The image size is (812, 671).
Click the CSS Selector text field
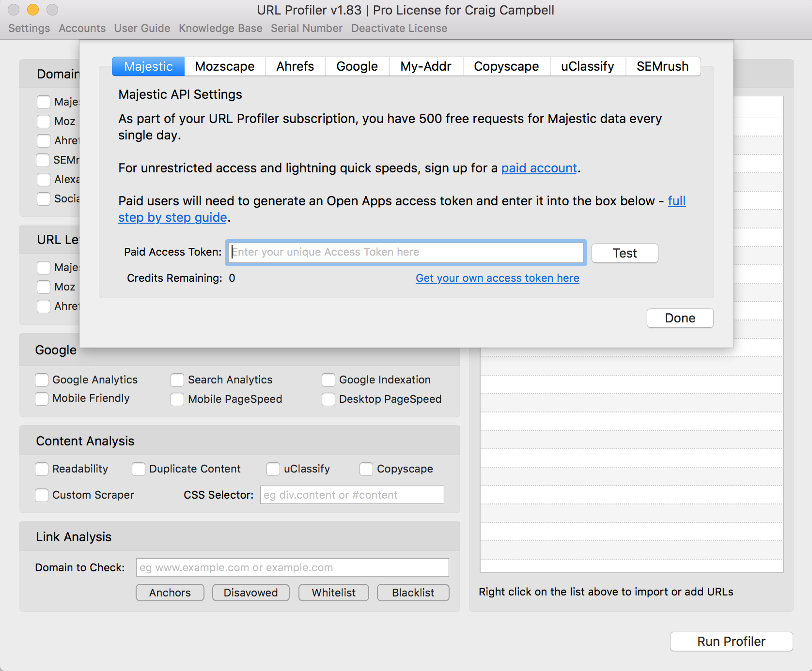coord(352,495)
